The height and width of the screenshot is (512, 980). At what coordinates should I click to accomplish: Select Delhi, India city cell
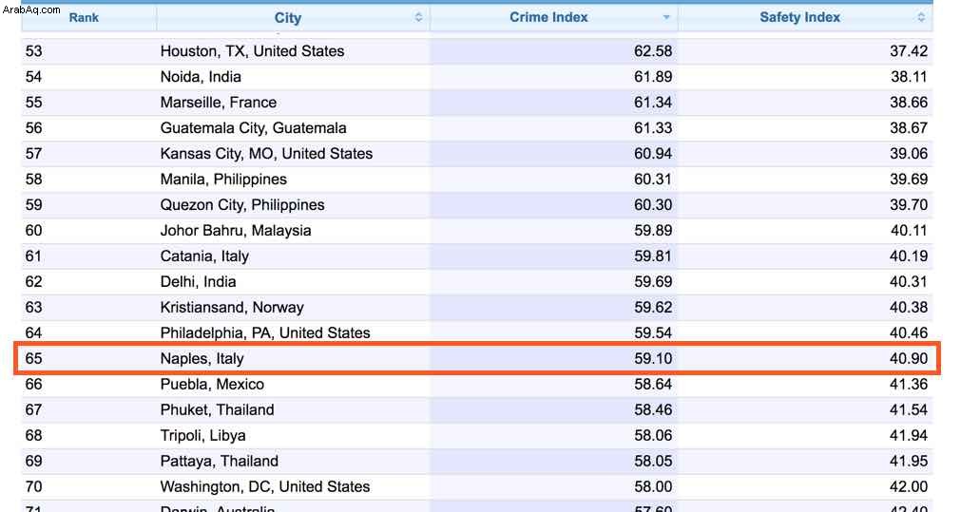point(198,281)
